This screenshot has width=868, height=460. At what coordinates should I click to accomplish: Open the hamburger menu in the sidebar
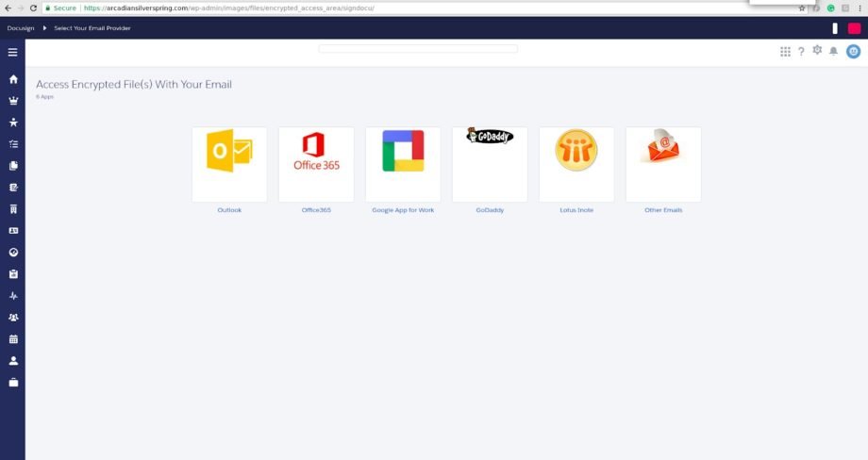pos(12,52)
